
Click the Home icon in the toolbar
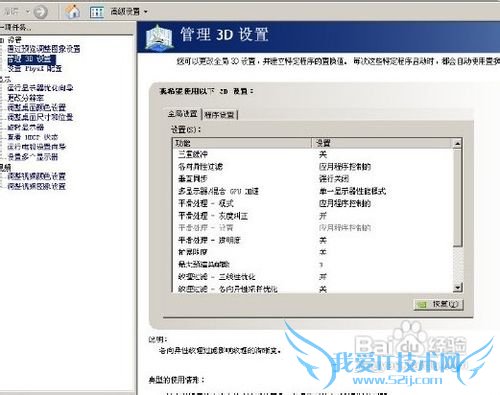click(x=72, y=12)
